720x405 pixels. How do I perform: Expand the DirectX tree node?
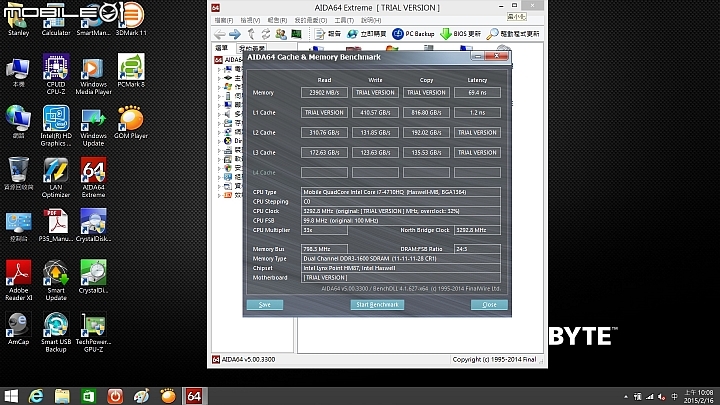coord(219,141)
